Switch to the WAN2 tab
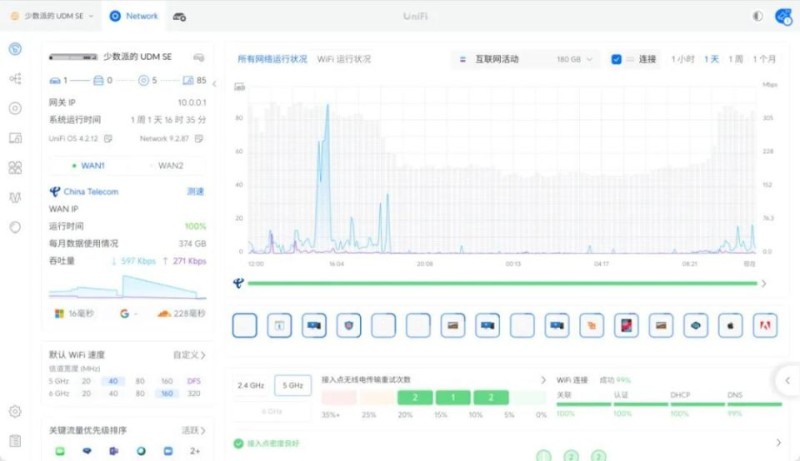The width and height of the screenshot is (800, 461). (x=168, y=165)
